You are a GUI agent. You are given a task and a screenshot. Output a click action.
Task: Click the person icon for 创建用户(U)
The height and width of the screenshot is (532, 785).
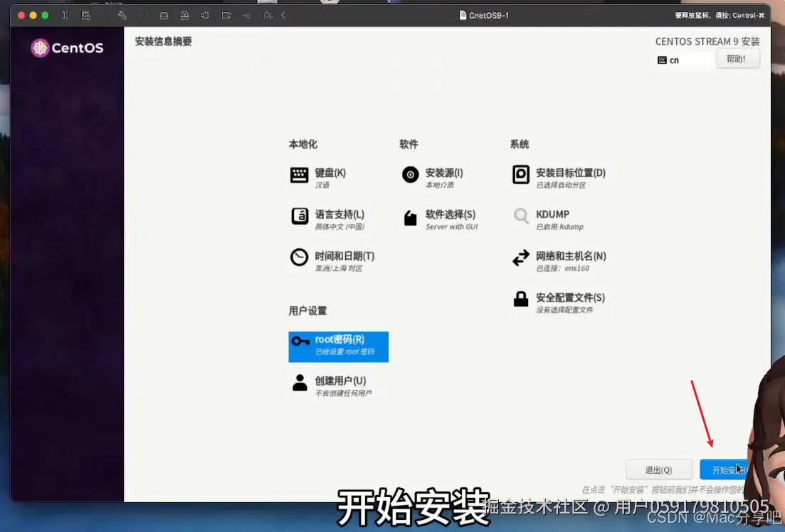pos(300,383)
